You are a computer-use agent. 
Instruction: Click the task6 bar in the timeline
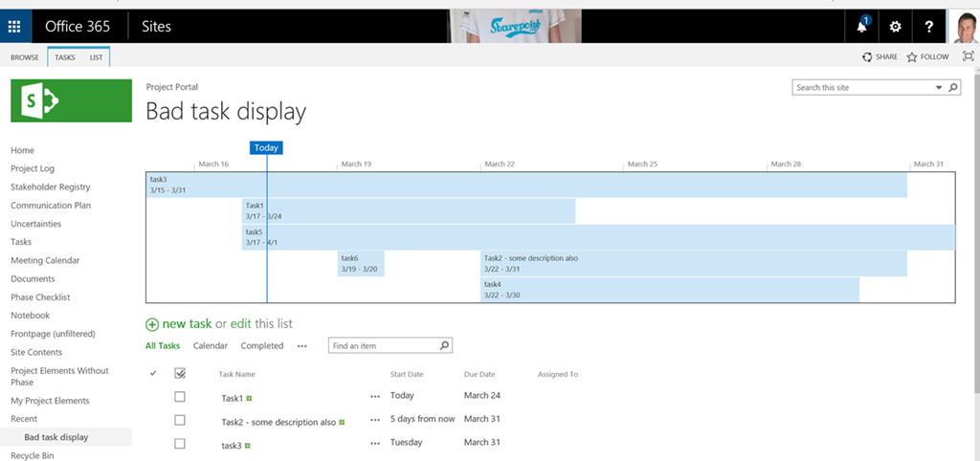(x=360, y=263)
